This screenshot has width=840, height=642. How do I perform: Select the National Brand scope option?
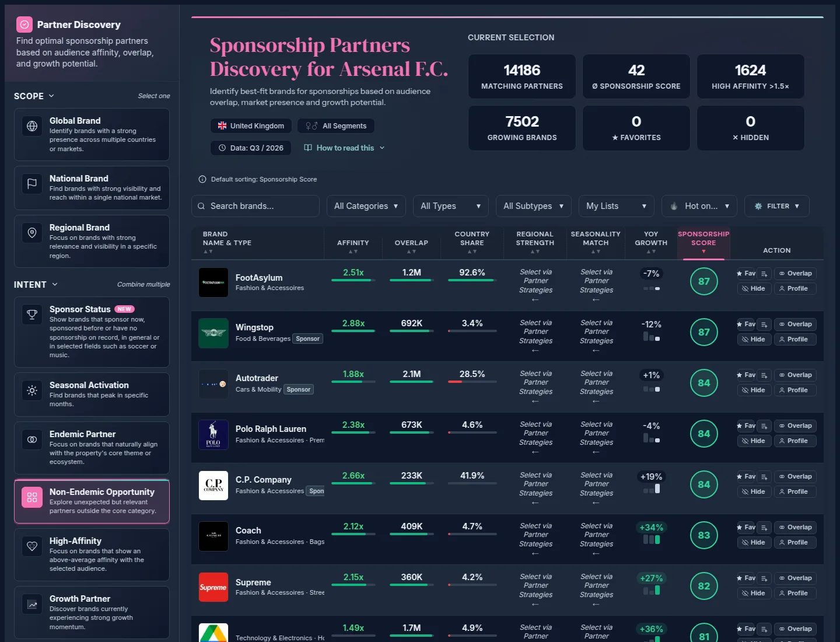pos(92,188)
